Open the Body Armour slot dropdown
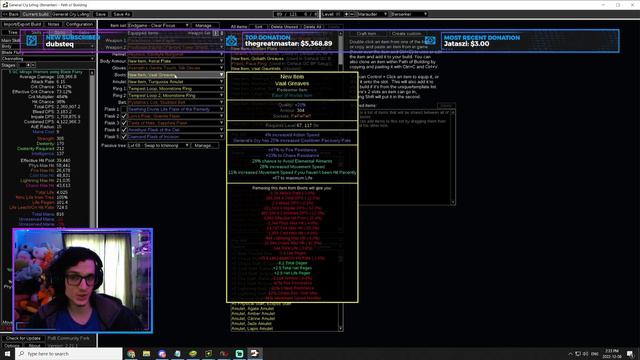Screen dimensions: 640x360 (176, 61)
